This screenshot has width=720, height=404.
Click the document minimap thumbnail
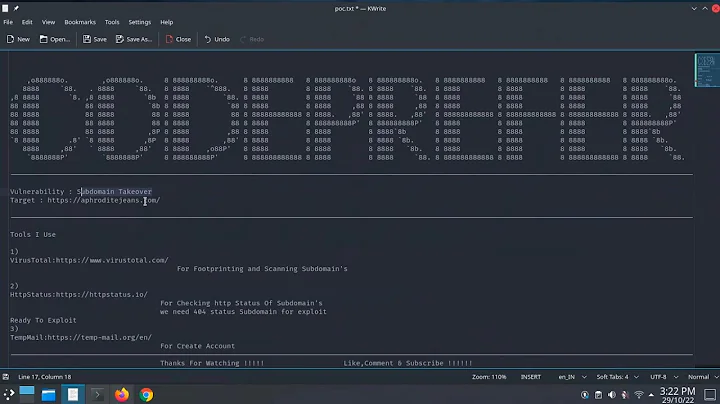click(x=707, y=70)
